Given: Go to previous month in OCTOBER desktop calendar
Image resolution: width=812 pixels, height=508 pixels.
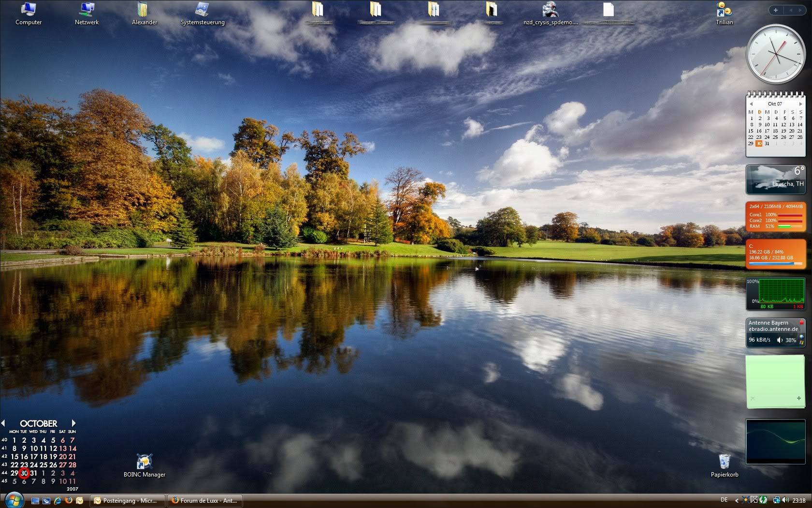Looking at the screenshot, I should [x=3, y=423].
